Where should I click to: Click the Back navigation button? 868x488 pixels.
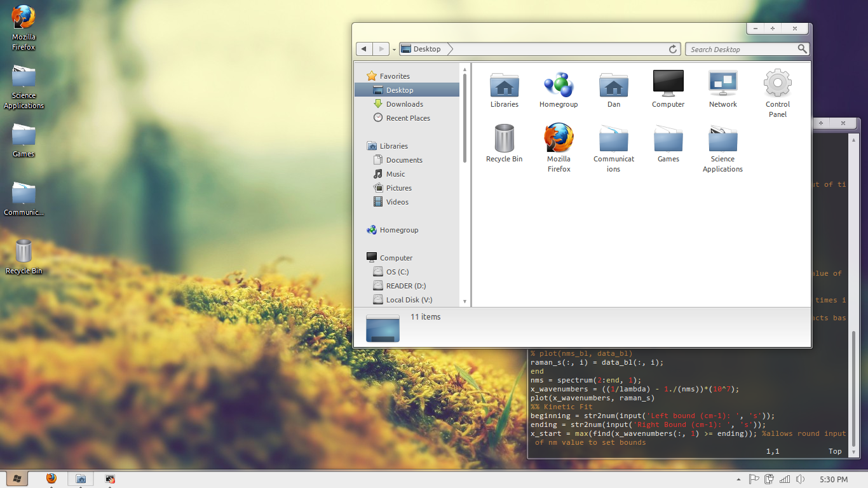coord(364,49)
